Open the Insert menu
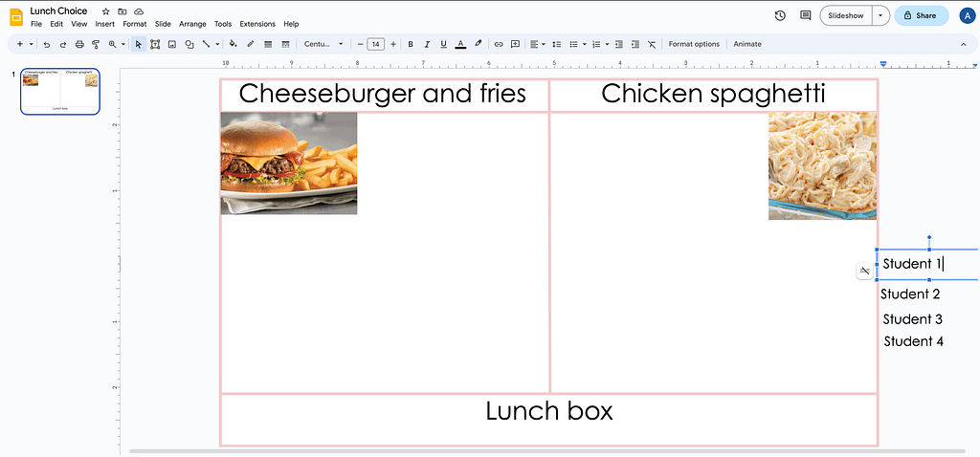The height and width of the screenshot is (457, 980). (106, 24)
